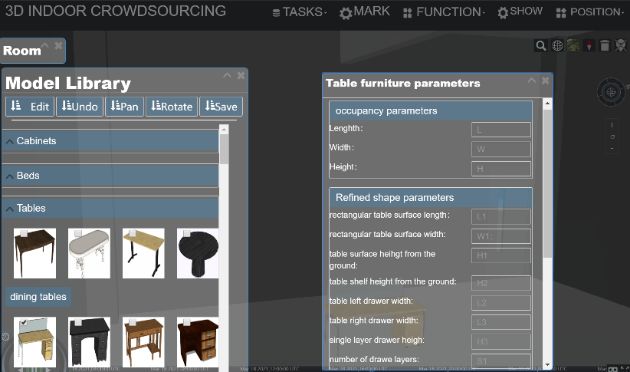Viewport: 630px width, 372px height.
Task: Collapse Model Library panel using chevron icon
Action: tap(227, 75)
